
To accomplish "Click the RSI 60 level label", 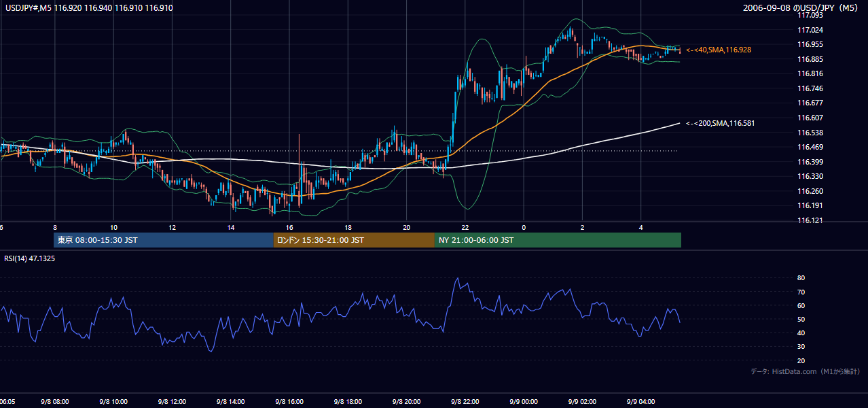I will 801,305.
